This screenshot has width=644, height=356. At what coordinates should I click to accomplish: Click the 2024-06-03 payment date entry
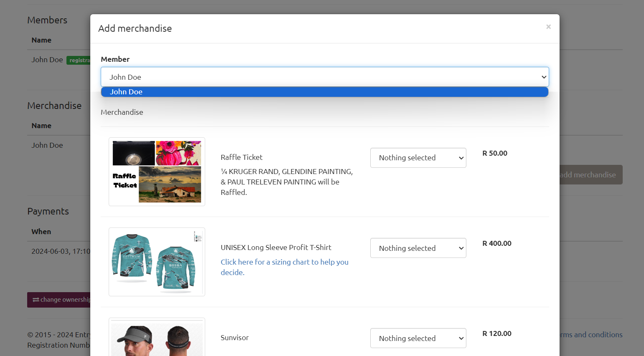(61, 251)
